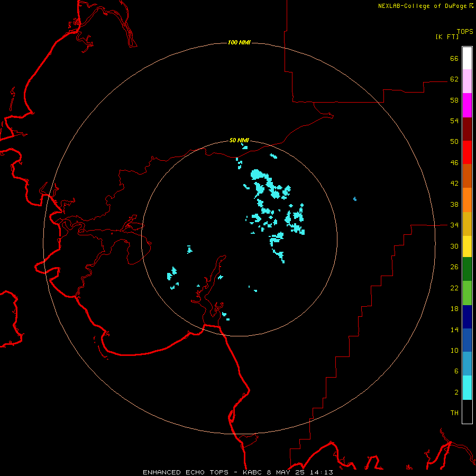Click the 8 MAY 25 date text
Screen dimensions: 476x476
point(287,472)
